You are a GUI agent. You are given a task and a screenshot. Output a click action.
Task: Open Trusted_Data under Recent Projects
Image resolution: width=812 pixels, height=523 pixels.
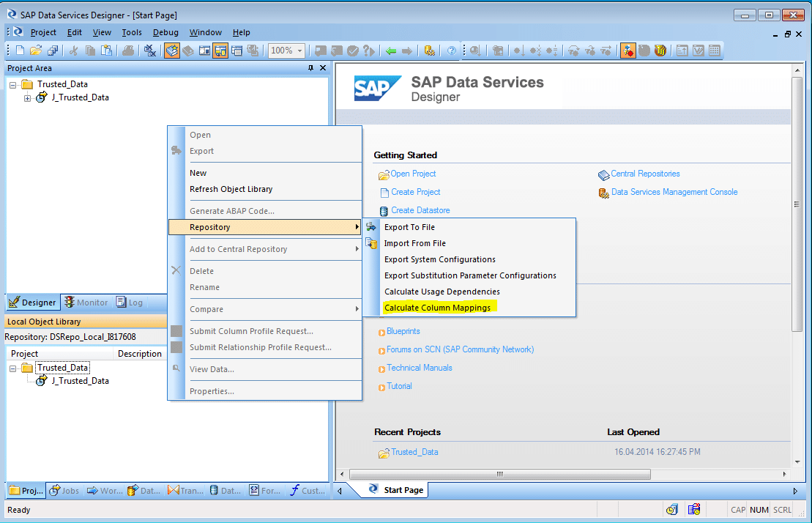(x=414, y=451)
